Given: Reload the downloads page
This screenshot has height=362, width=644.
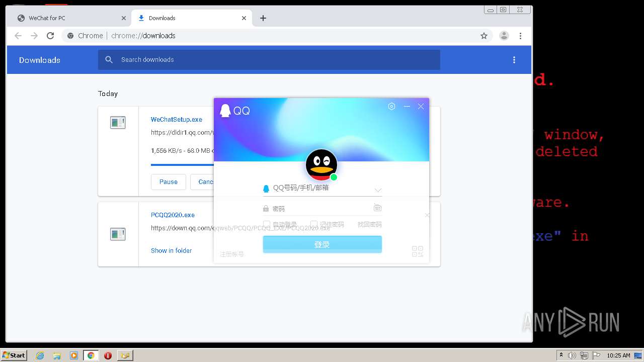Looking at the screenshot, I should coord(50,36).
